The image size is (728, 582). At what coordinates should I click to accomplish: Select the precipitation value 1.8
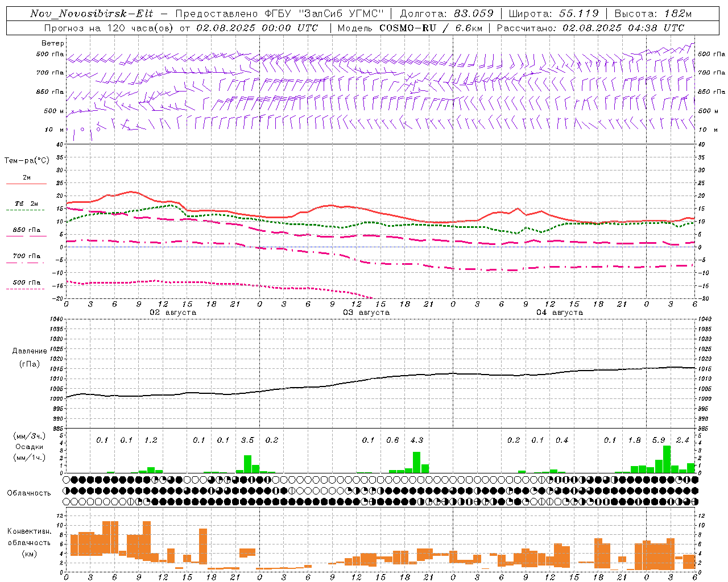tap(634, 440)
